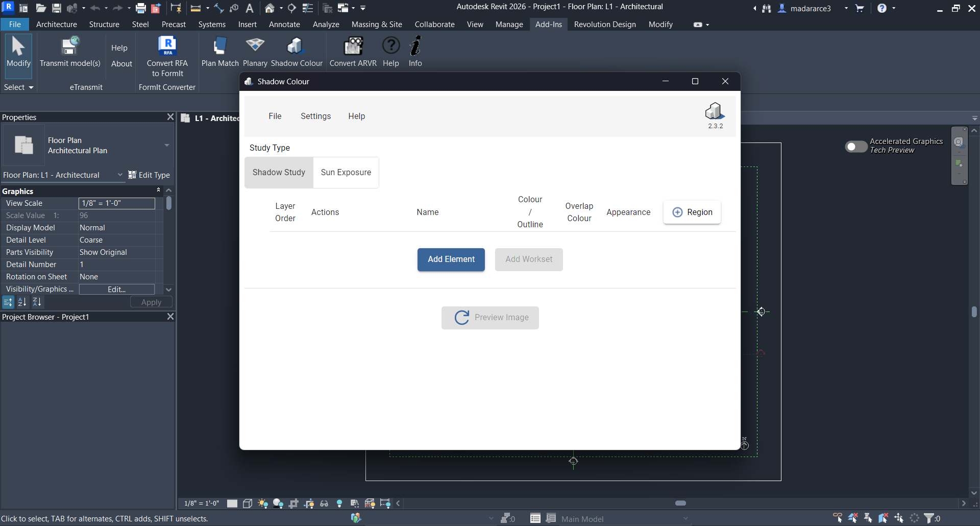
Task: Click the About link in eTransmit panel
Action: point(121,64)
